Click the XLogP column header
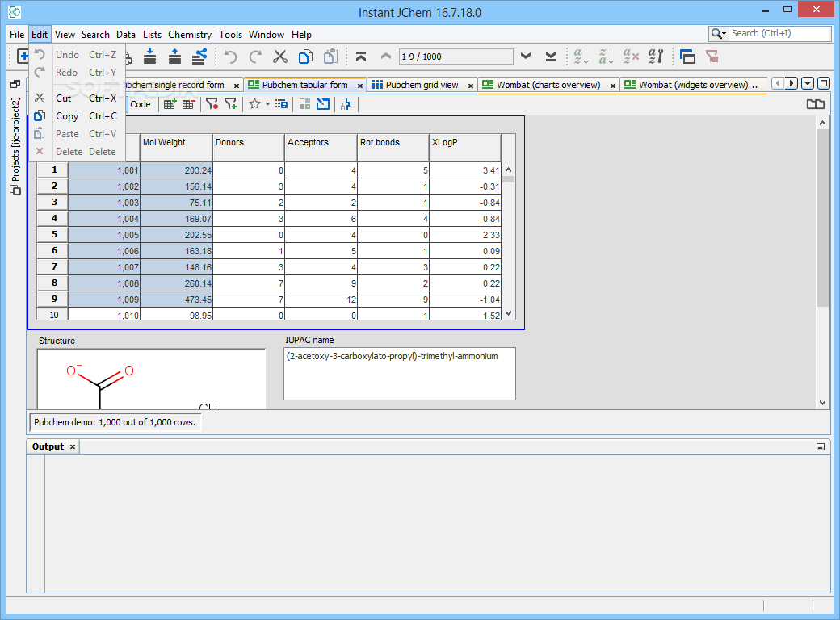840x620 pixels. (x=465, y=147)
